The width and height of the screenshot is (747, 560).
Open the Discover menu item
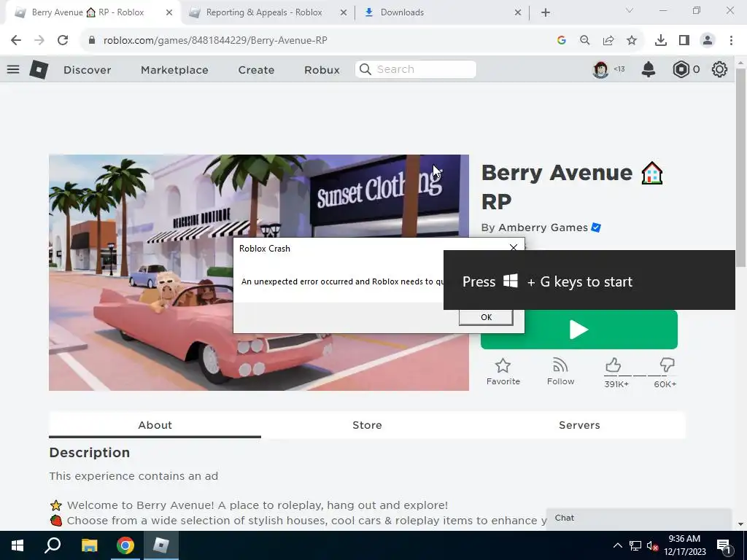click(88, 70)
